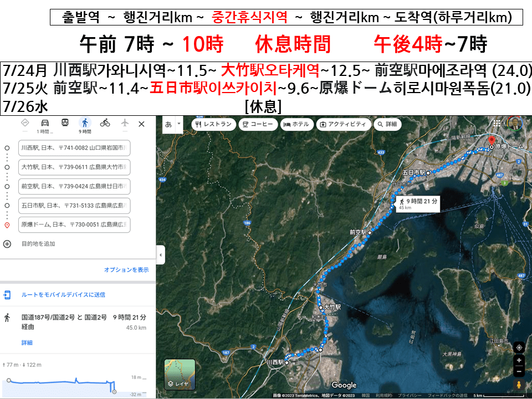The width and height of the screenshot is (532, 399).
Task: Open the あ input method dropdown arrow
Action: (x=178, y=124)
